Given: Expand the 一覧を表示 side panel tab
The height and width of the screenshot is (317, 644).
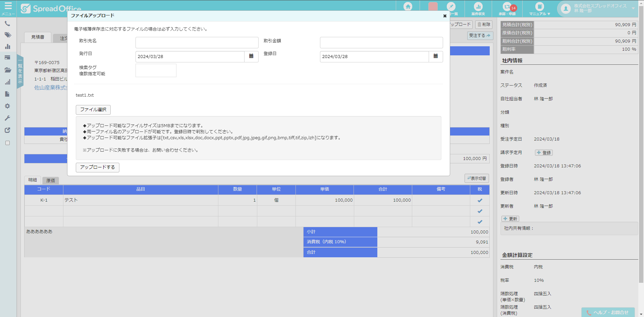Looking at the screenshot, I should [x=20, y=72].
